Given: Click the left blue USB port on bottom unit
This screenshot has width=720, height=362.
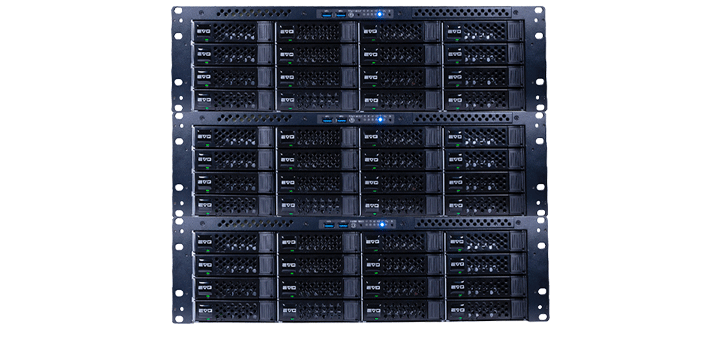Looking at the screenshot, I should [x=329, y=226].
